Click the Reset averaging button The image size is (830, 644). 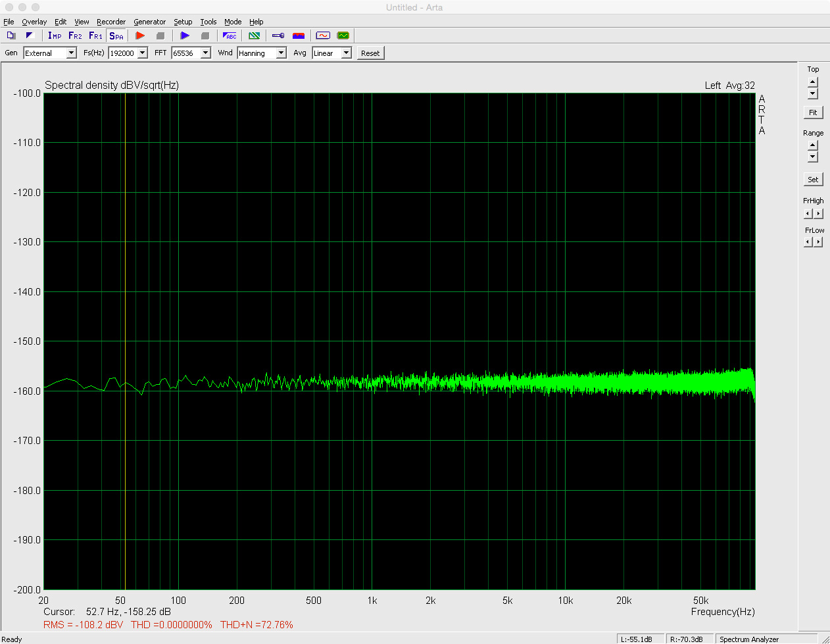pos(370,53)
